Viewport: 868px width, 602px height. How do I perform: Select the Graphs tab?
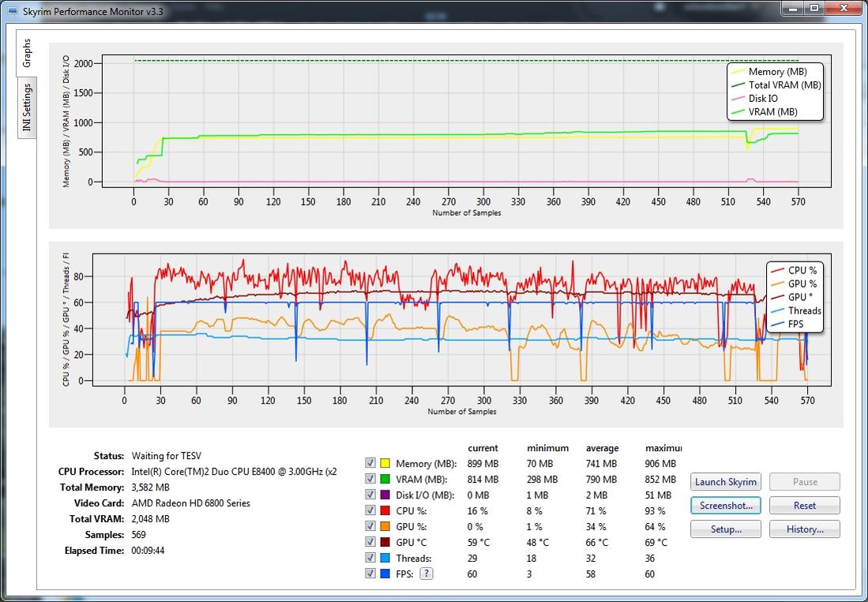27,53
